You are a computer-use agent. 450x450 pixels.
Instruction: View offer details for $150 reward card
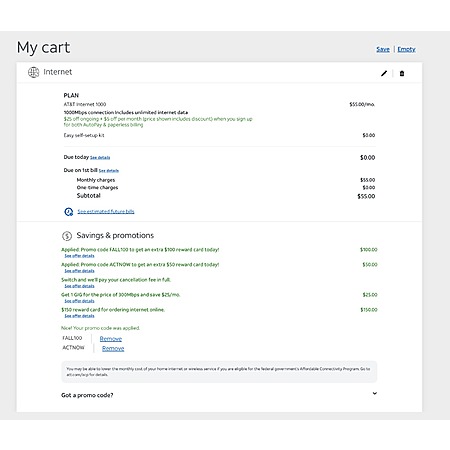(x=79, y=316)
